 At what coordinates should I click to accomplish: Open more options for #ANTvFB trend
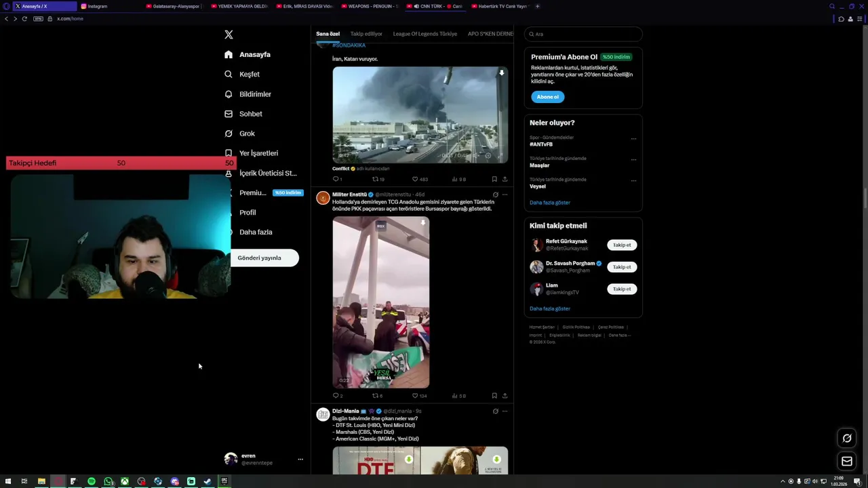pyautogui.click(x=633, y=139)
